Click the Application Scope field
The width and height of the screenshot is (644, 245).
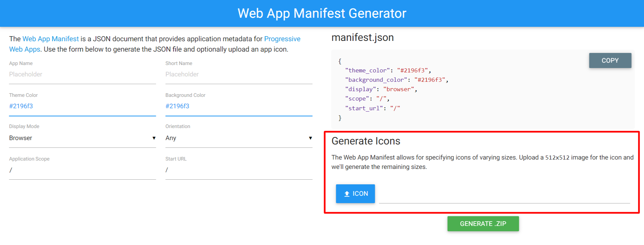pos(82,170)
